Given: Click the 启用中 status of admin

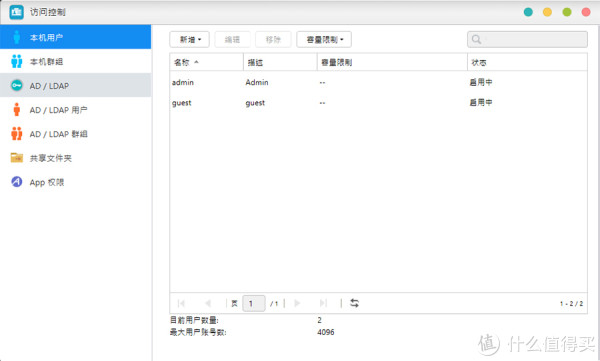Looking at the screenshot, I should point(481,82).
